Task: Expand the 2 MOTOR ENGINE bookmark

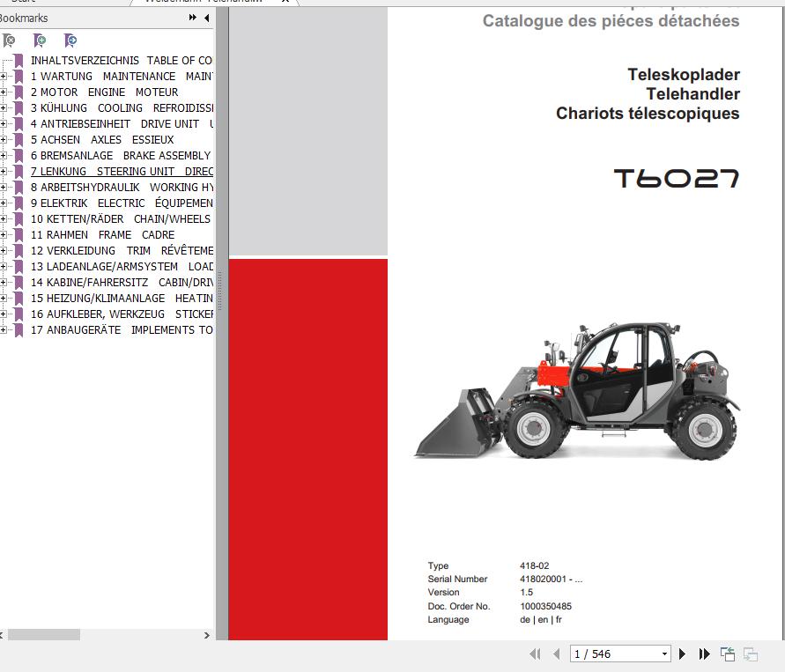Action: [3, 92]
